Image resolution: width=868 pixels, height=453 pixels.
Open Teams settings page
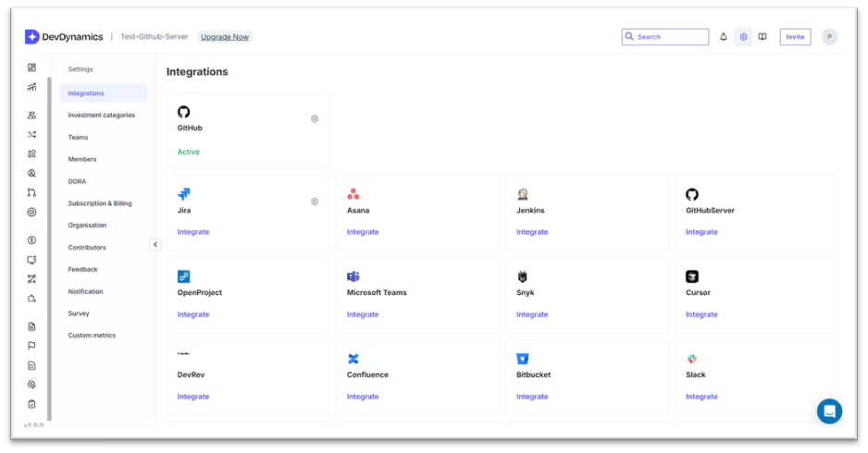click(x=78, y=137)
